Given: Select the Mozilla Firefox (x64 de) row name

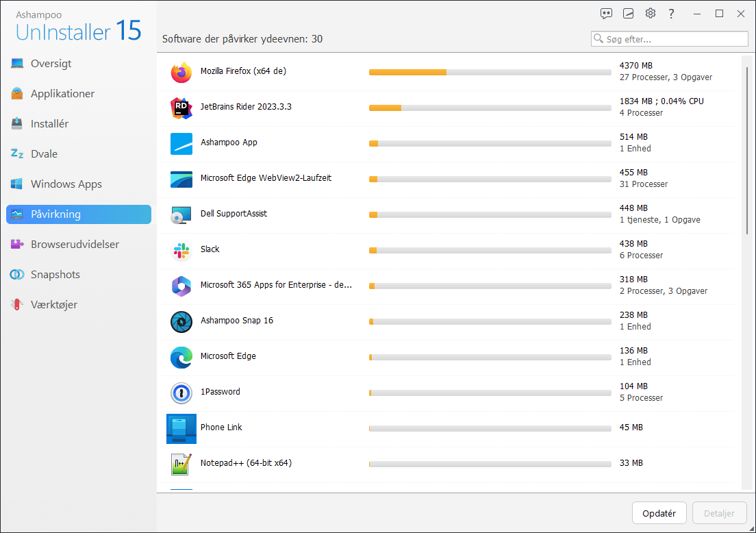Looking at the screenshot, I should [243, 71].
